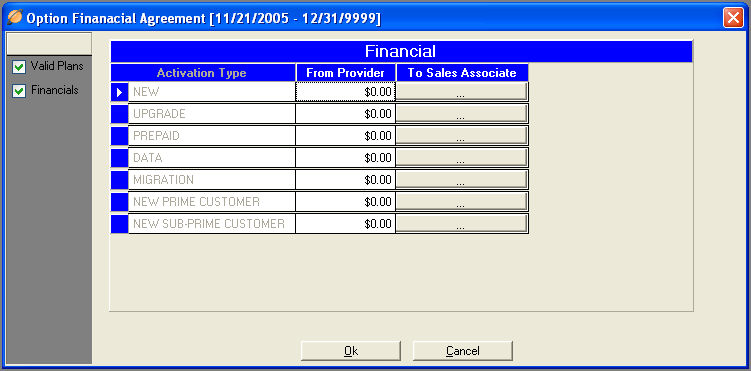Screen dimensions: 751x371
Task: Click the row selector for NEW SUB-PRIME CUSTOMER
Action: [119, 224]
